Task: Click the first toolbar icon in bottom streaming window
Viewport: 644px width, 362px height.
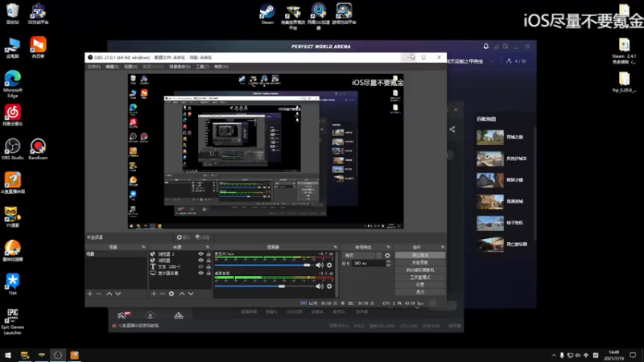Action: coord(123,315)
